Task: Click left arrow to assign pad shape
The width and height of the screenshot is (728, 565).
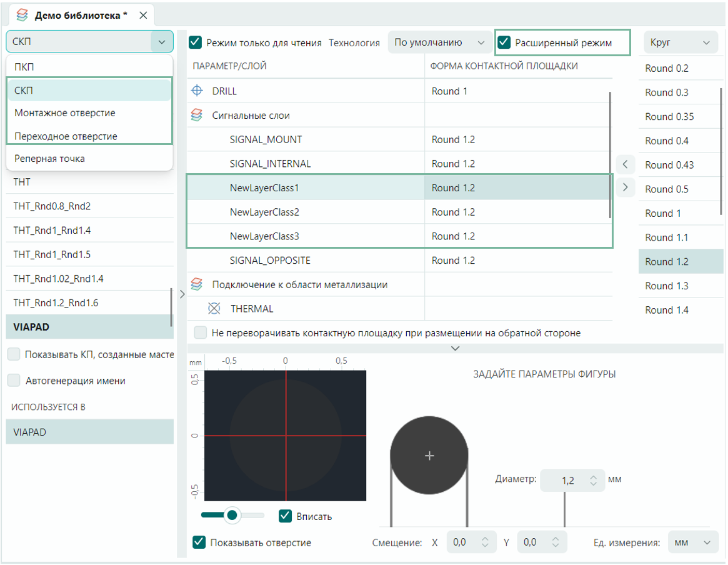Action: [x=625, y=165]
